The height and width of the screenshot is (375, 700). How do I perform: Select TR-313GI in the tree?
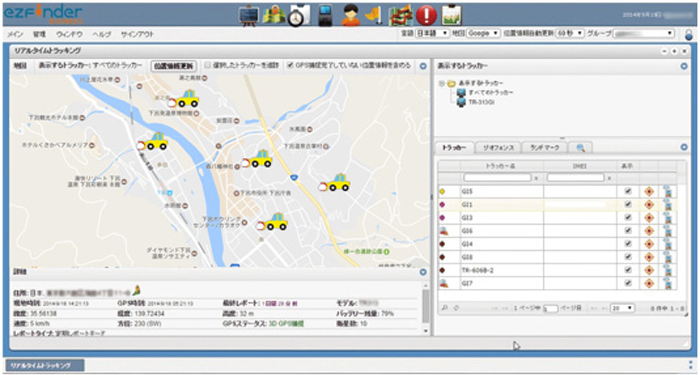click(482, 102)
